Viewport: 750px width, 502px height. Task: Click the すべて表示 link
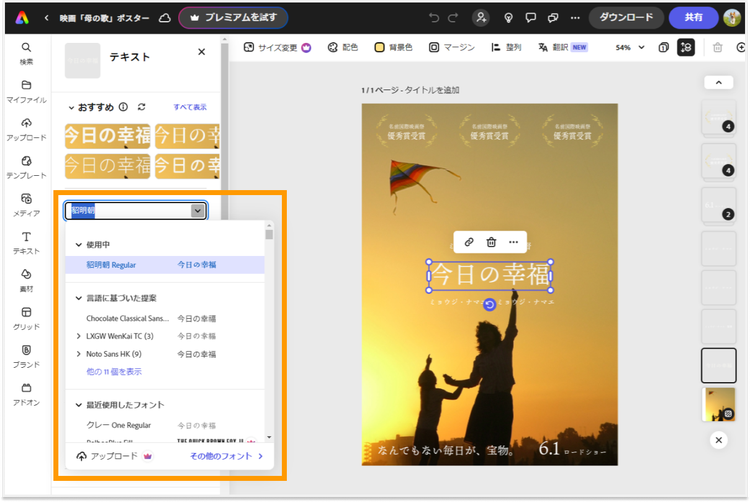pyautogui.click(x=190, y=107)
